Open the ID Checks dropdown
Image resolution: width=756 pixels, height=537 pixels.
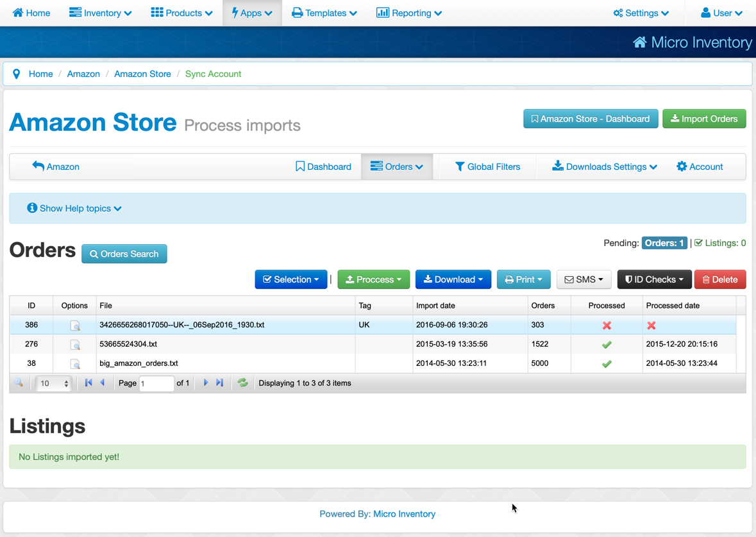[x=654, y=279]
